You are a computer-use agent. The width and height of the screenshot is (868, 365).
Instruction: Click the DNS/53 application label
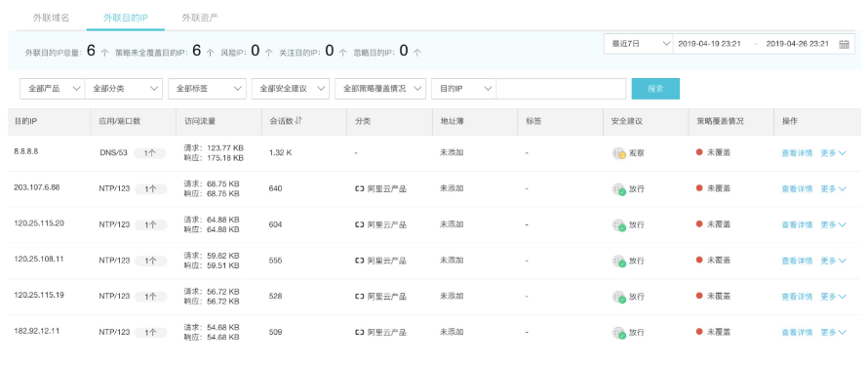click(x=113, y=153)
